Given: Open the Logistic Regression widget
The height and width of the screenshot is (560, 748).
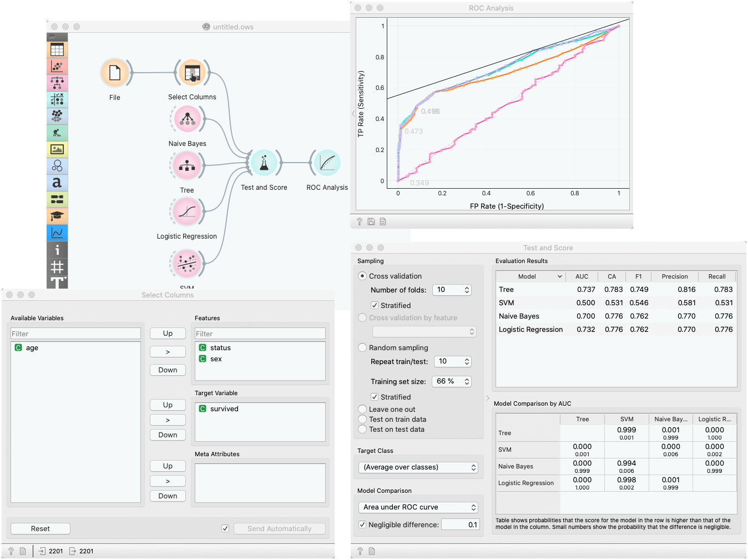Looking at the screenshot, I should (x=188, y=211).
